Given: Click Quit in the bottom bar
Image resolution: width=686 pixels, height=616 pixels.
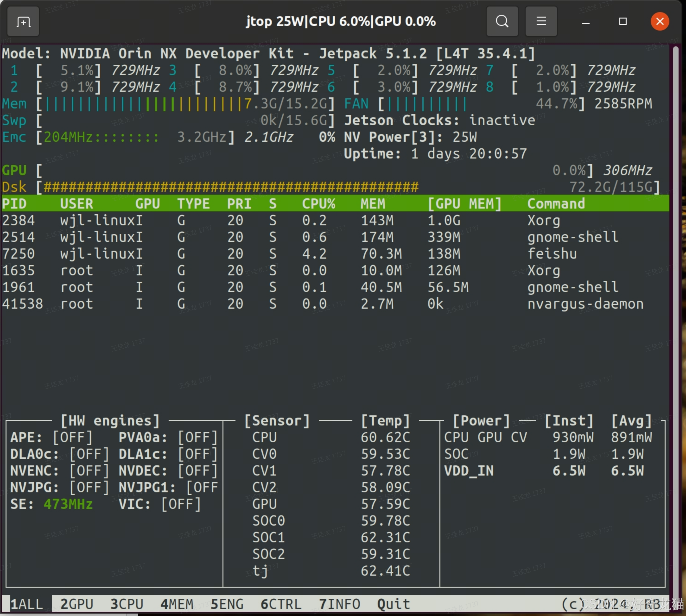Looking at the screenshot, I should click(x=394, y=604).
